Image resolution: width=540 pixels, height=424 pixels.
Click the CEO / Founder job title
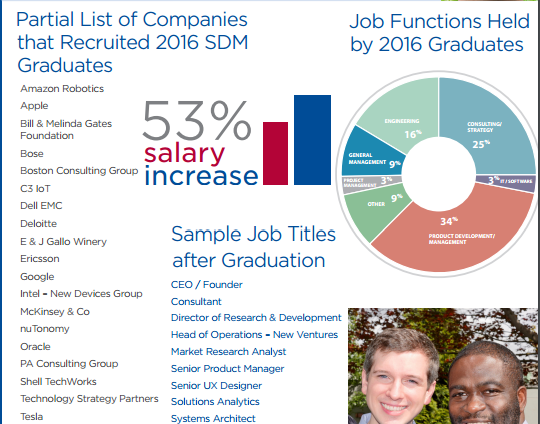click(207, 285)
